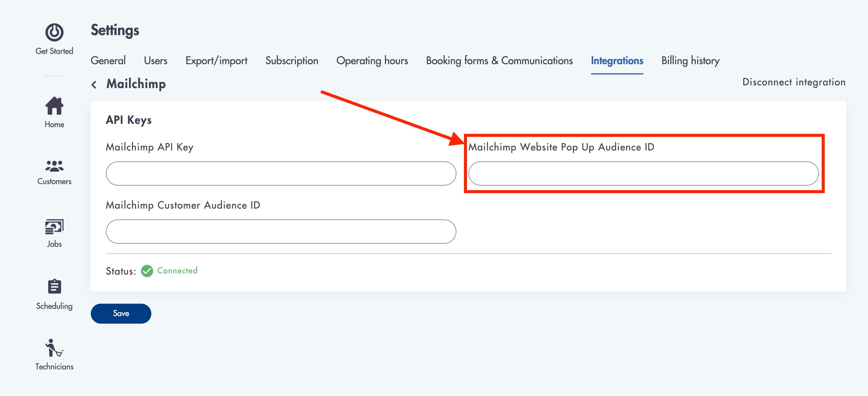
Task: Select the Operating hours tab
Action: point(372,61)
